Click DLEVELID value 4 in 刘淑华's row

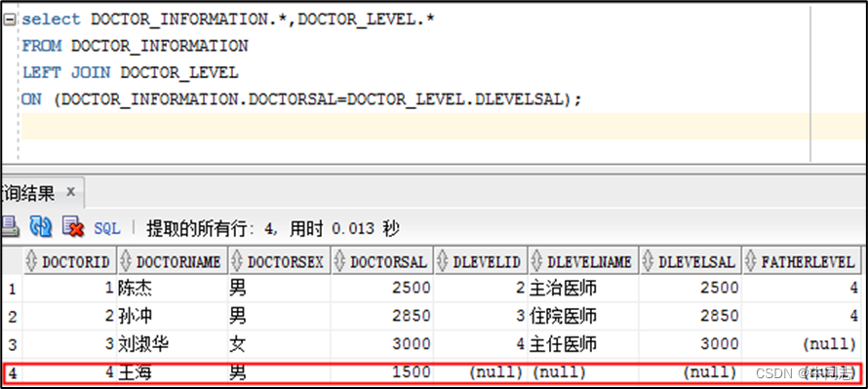(480, 344)
